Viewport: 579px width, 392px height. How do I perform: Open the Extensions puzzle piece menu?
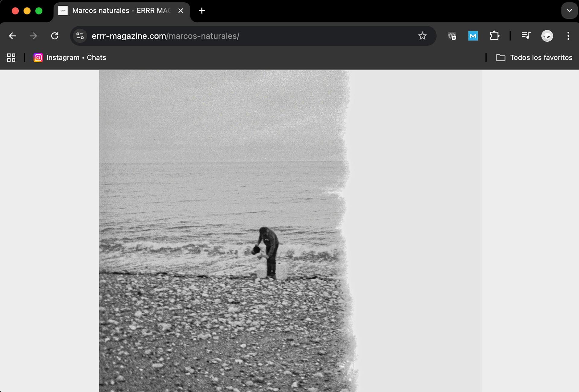(494, 36)
